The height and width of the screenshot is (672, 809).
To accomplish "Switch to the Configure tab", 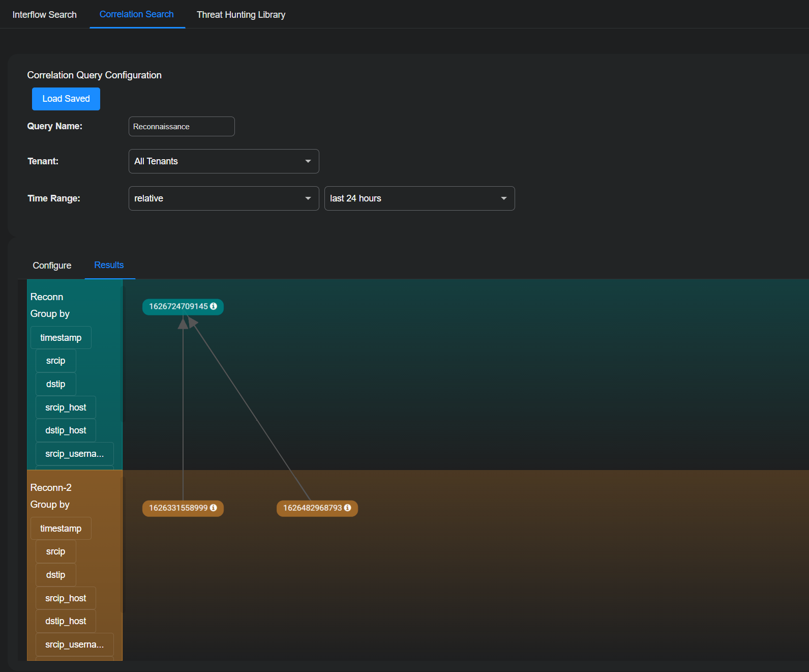I will (52, 266).
